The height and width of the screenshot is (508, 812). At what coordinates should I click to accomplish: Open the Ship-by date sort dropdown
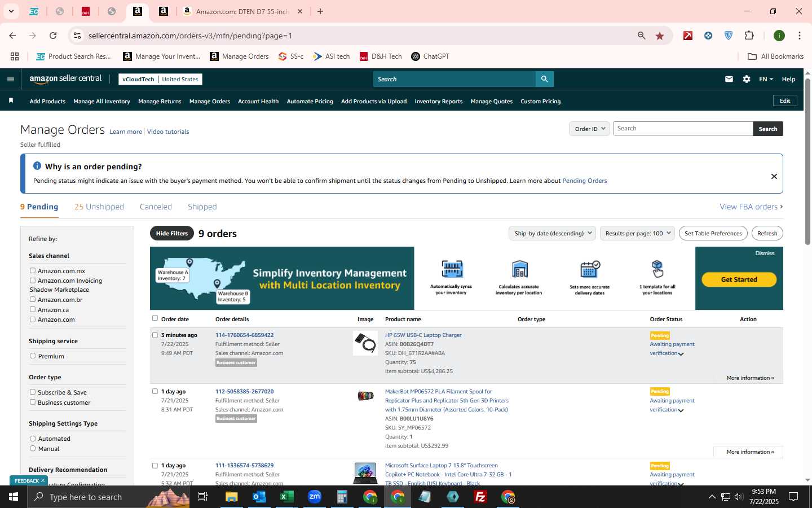[552, 233]
